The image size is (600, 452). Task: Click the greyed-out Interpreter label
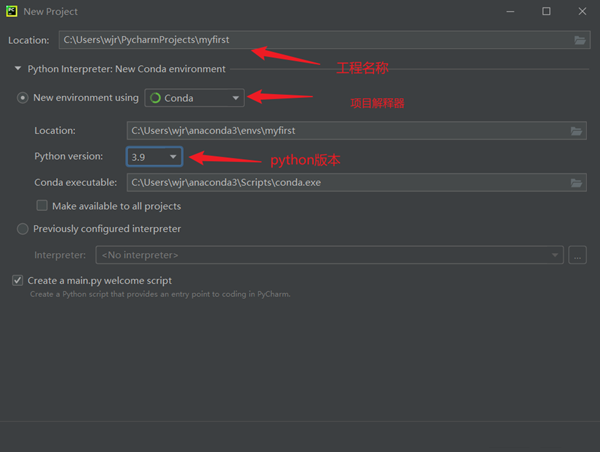click(x=60, y=255)
